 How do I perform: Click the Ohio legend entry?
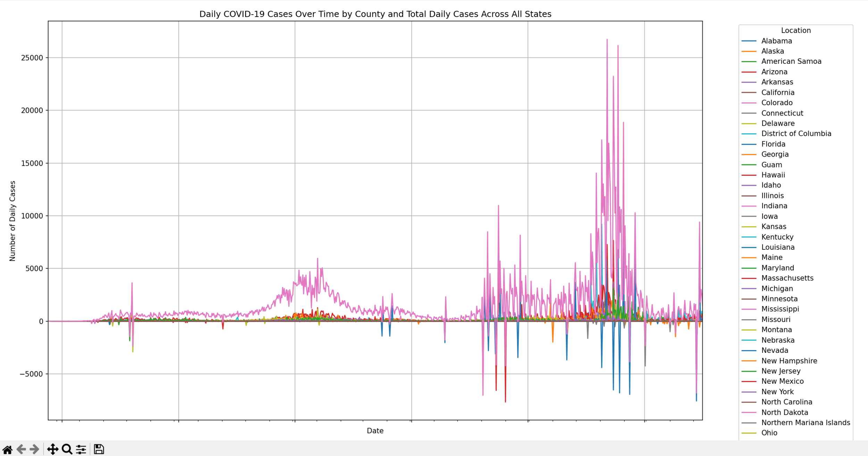pos(769,433)
